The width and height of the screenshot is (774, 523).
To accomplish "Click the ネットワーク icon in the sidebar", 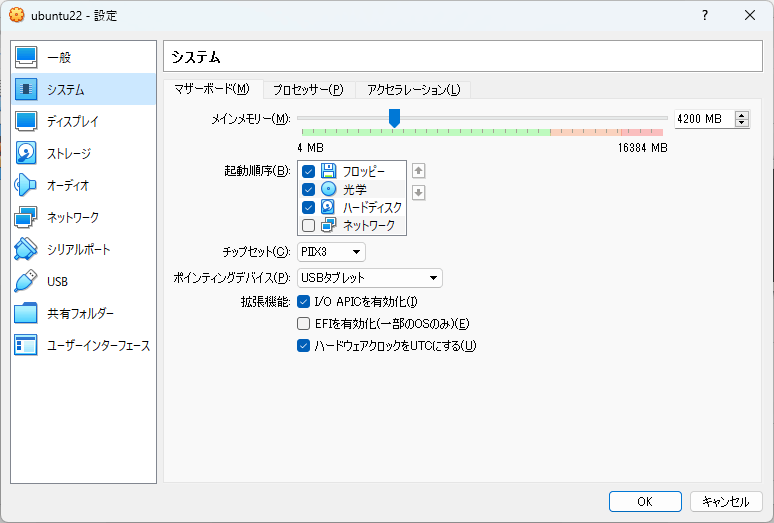I will click(x=26, y=217).
